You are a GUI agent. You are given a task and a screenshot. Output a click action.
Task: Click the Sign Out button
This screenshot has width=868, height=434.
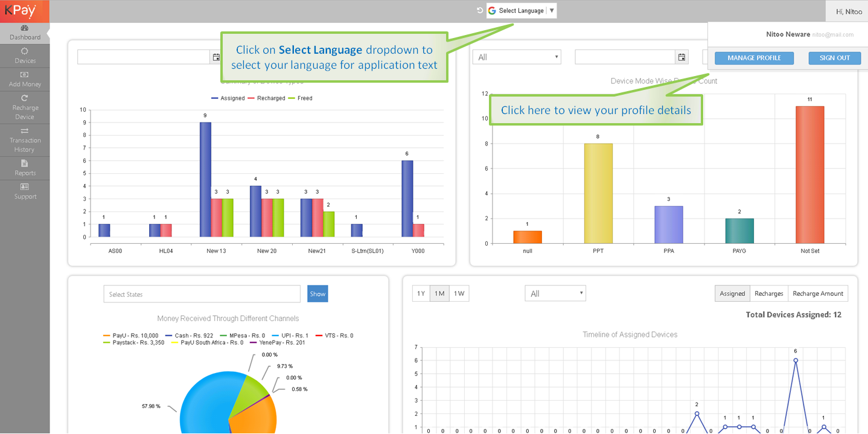tap(834, 58)
